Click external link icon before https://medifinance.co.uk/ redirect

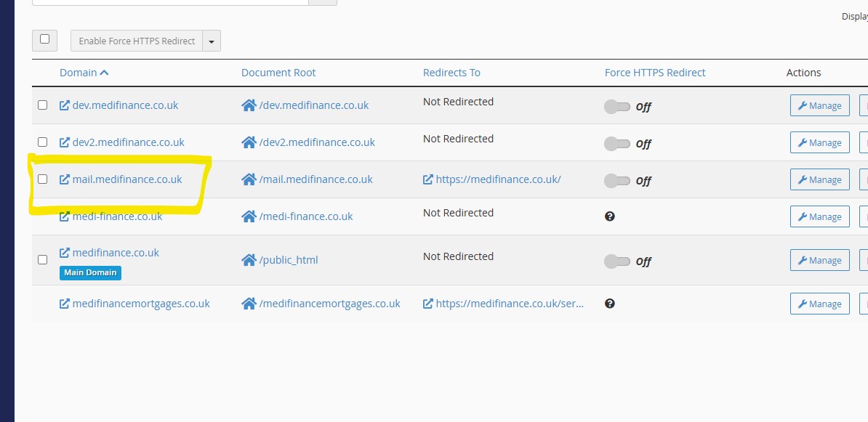click(x=428, y=179)
